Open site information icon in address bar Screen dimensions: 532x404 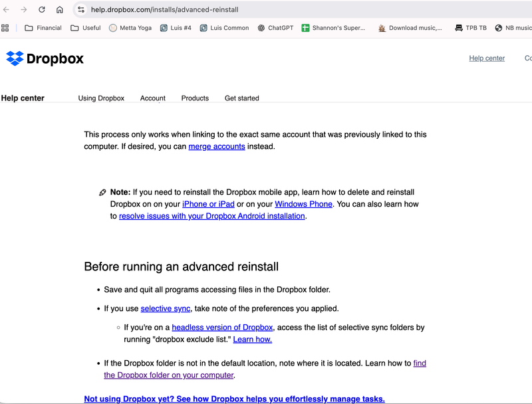pyautogui.click(x=81, y=9)
